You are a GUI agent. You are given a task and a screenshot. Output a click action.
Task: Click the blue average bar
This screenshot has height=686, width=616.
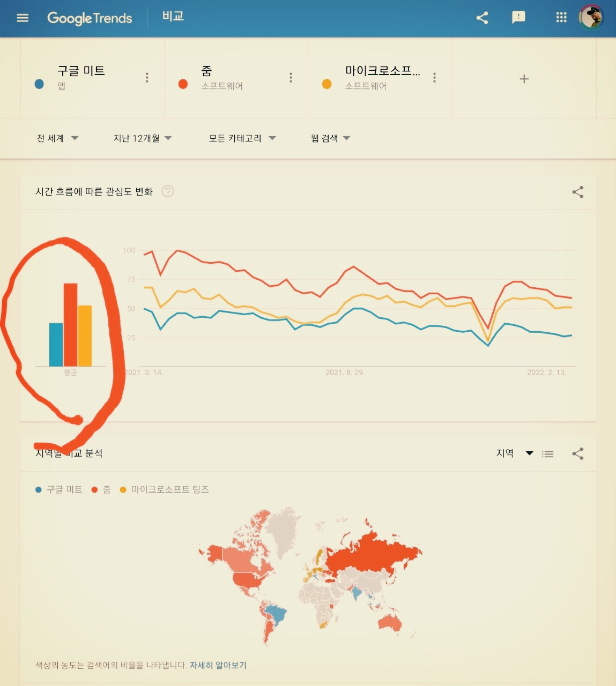coord(56,345)
